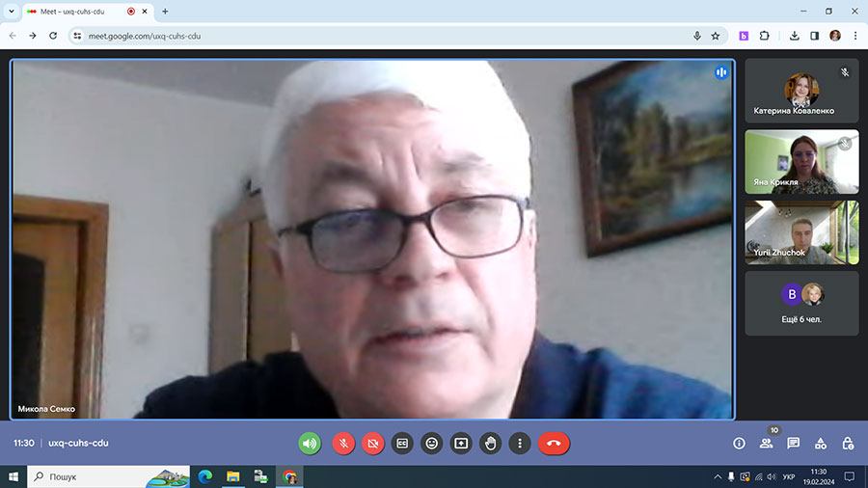This screenshot has height=488, width=868.
Task: Click the speaking indicator on main video
Action: [x=720, y=72]
